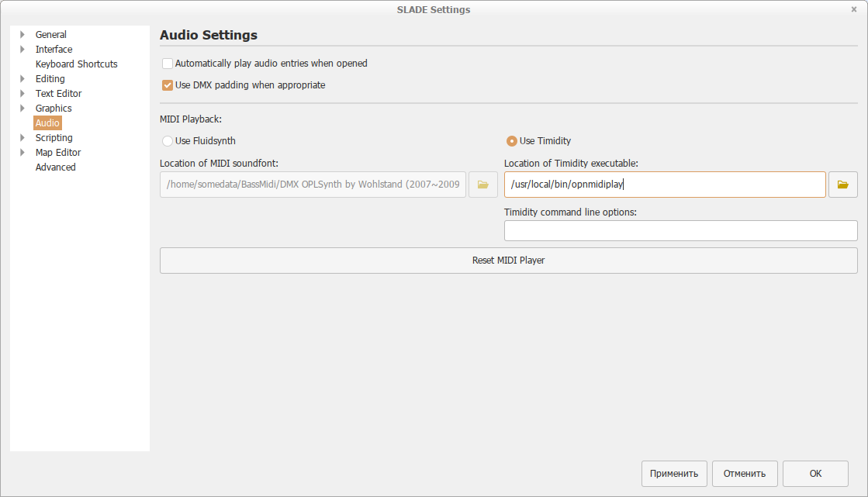Click the Timidity command line options field

pyautogui.click(x=680, y=231)
